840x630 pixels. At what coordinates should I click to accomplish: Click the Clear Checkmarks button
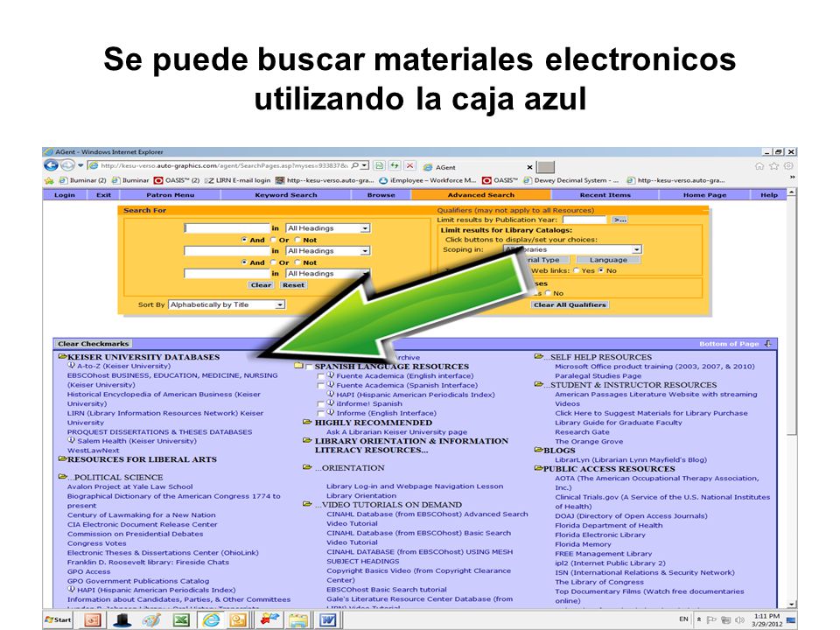[x=94, y=344]
